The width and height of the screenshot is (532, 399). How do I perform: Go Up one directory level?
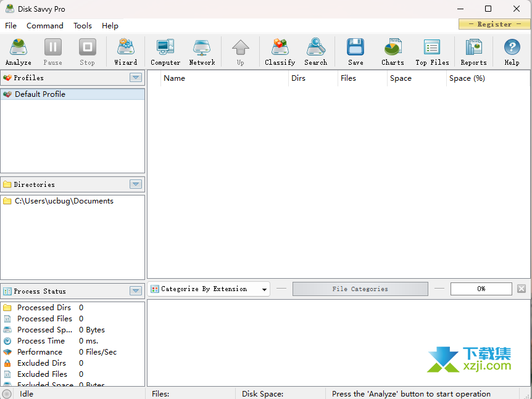pyautogui.click(x=240, y=52)
